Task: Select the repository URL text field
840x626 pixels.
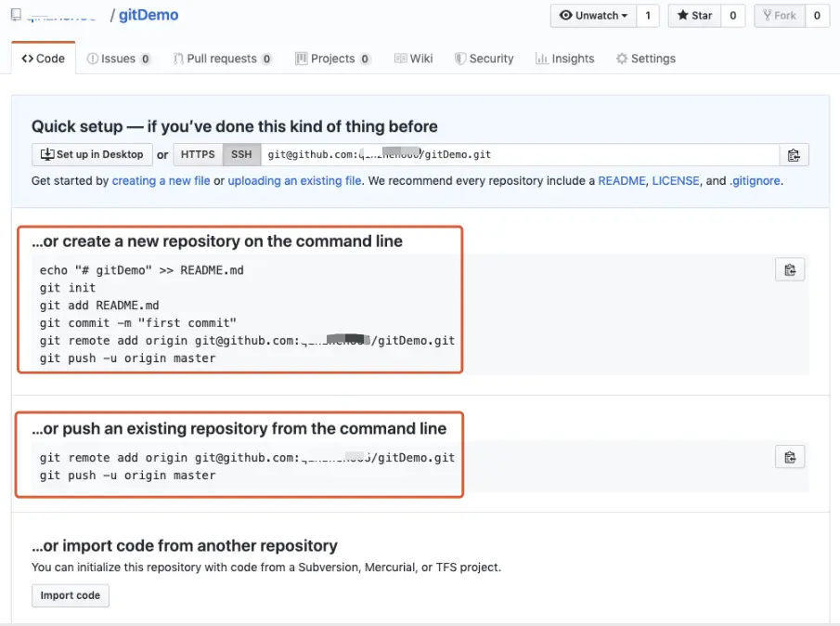Action: click(x=518, y=155)
